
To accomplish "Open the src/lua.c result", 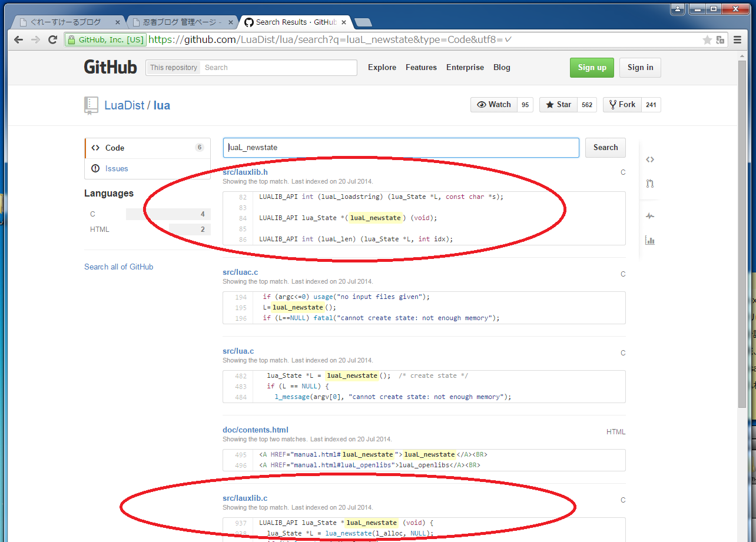I will 238,351.
